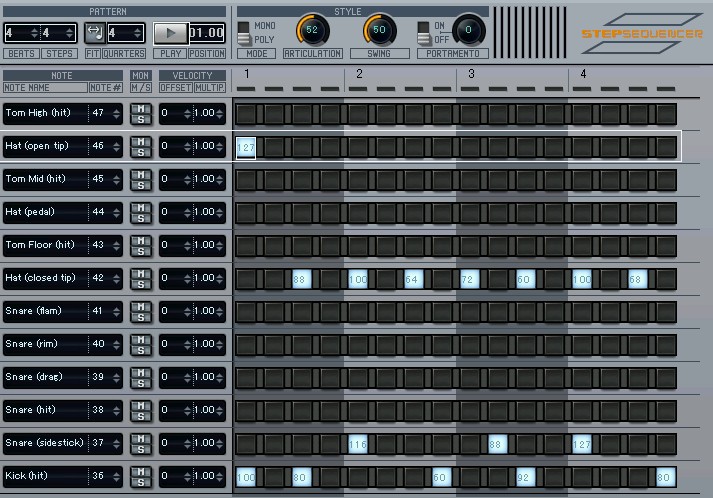
Task: Toggle the Portamento On/Off switch
Action: (423, 33)
